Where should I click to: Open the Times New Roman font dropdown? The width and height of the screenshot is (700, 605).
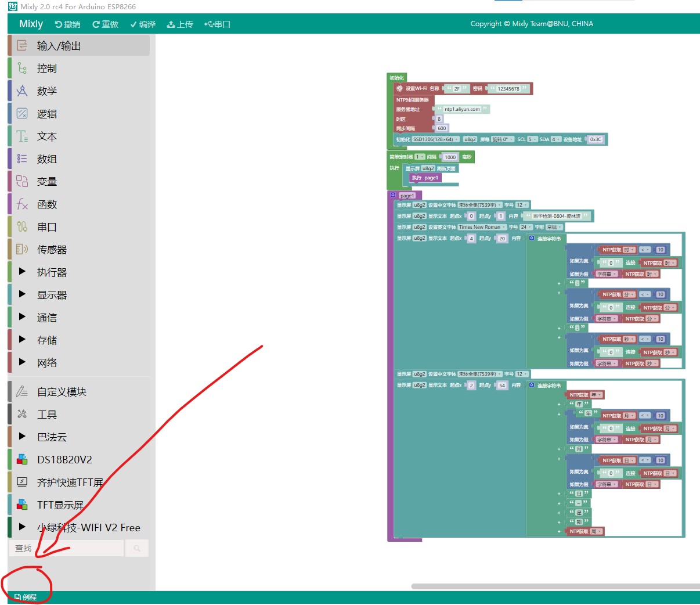482,227
